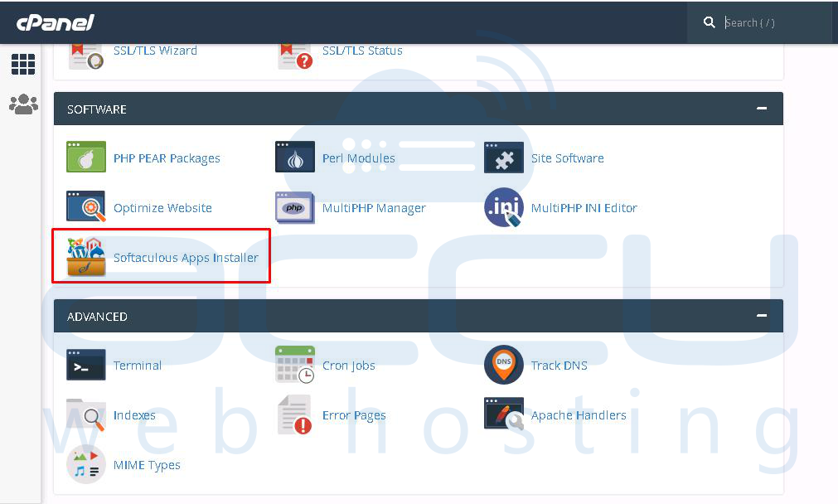Collapse the Advanced section
838x504 pixels.
(762, 315)
